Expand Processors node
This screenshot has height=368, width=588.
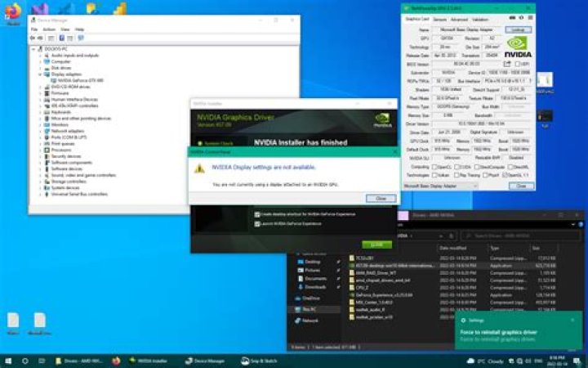point(40,150)
